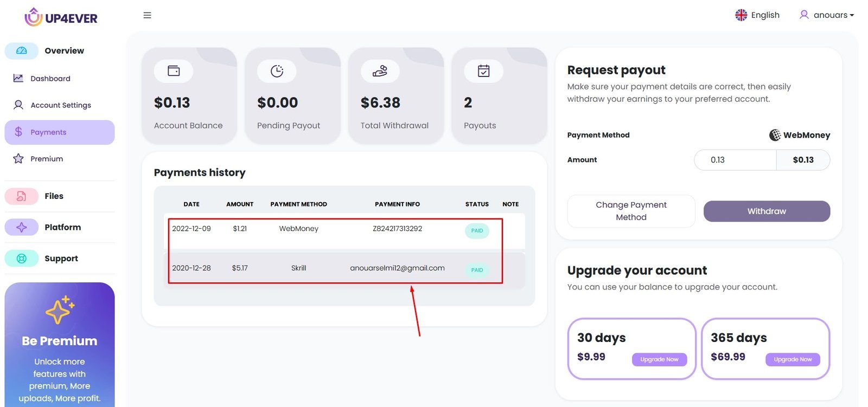Screen dimensions: 868x407
Task: Open the Premium sidebar item
Action: click(x=47, y=159)
